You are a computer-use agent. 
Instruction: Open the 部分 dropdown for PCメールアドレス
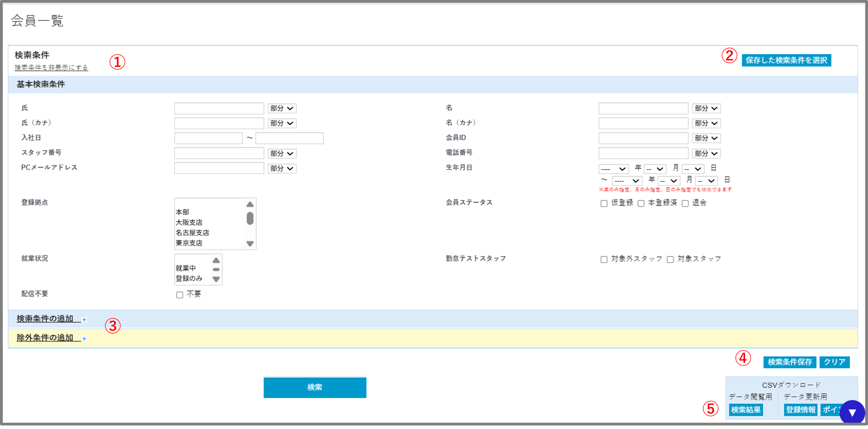click(282, 168)
